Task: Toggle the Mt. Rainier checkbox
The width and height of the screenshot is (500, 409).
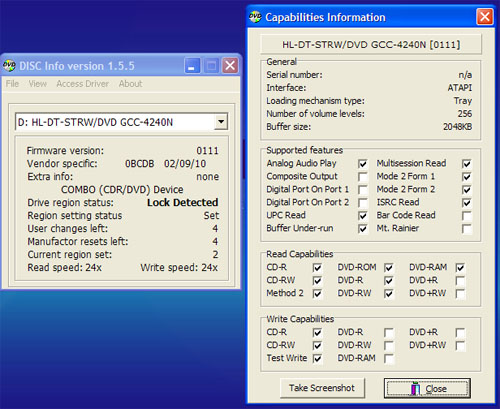Action: pyautogui.click(x=467, y=229)
